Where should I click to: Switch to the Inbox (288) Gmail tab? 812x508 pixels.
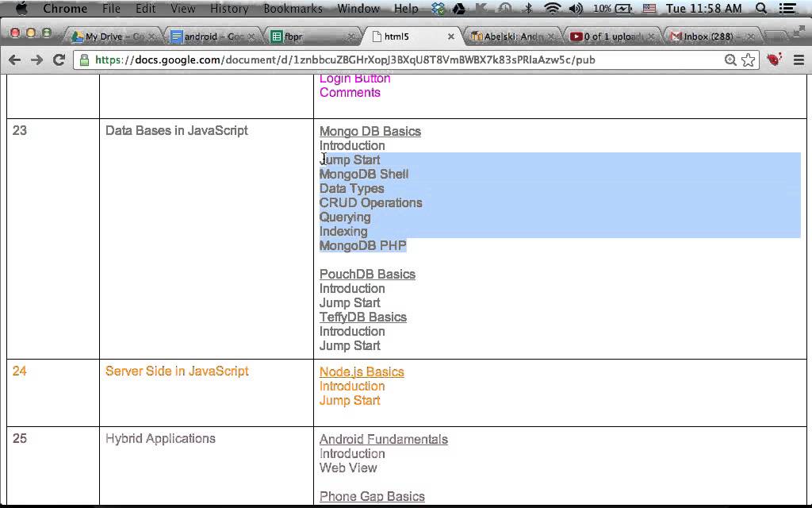711,37
